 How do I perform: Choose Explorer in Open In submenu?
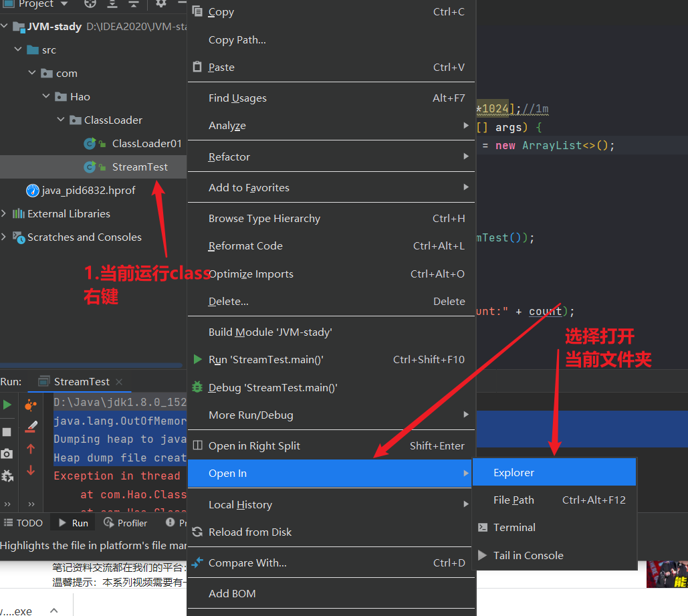(x=554, y=472)
